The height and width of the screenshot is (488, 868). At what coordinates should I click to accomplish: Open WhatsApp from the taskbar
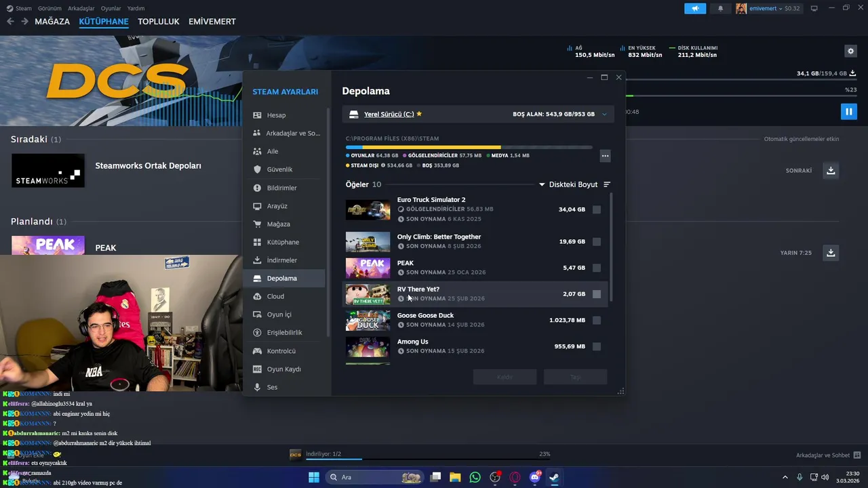(x=475, y=477)
